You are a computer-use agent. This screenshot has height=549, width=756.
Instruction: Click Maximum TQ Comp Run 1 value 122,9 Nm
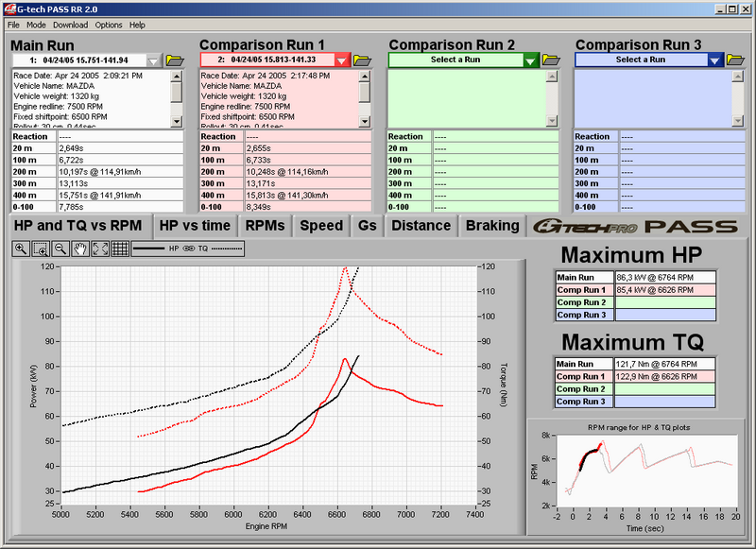click(x=665, y=377)
